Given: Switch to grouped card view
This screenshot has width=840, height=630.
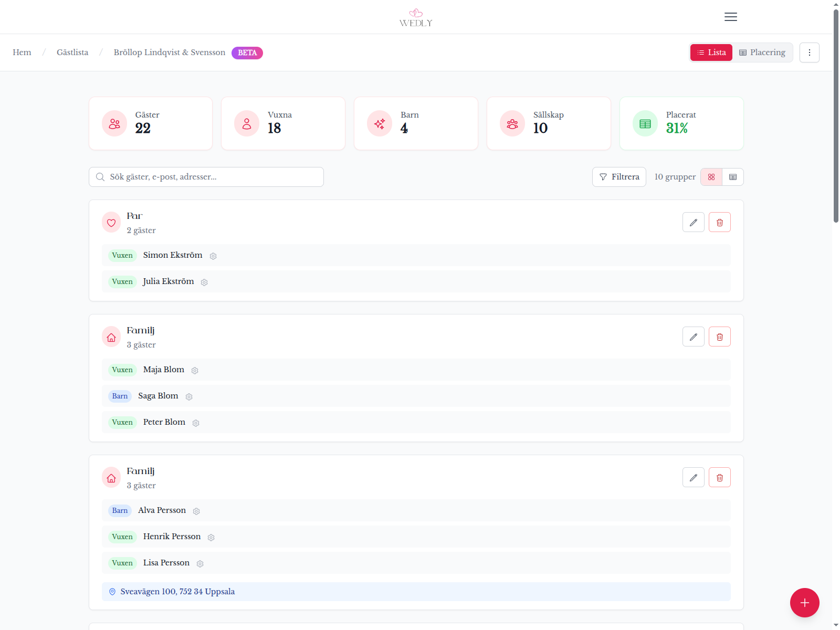Looking at the screenshot, I should (711, 177).
